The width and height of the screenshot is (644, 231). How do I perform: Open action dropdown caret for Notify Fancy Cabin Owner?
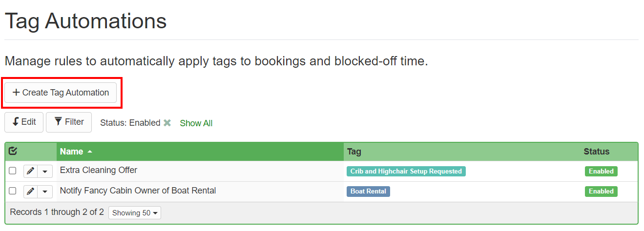(45, 192)
